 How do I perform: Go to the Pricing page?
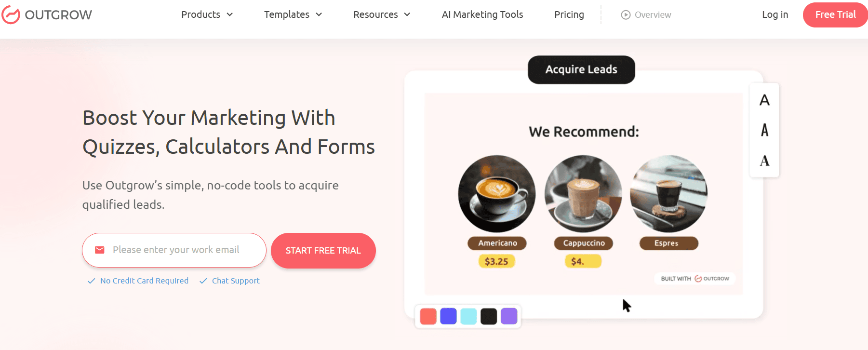(x=569, y=14)
